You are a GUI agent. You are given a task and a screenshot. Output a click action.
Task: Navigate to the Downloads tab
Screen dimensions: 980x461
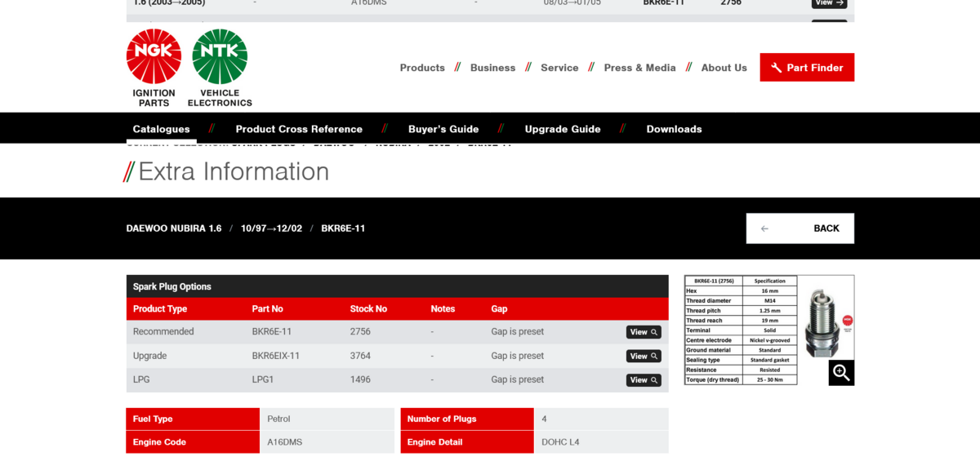[x=674, y=129]
